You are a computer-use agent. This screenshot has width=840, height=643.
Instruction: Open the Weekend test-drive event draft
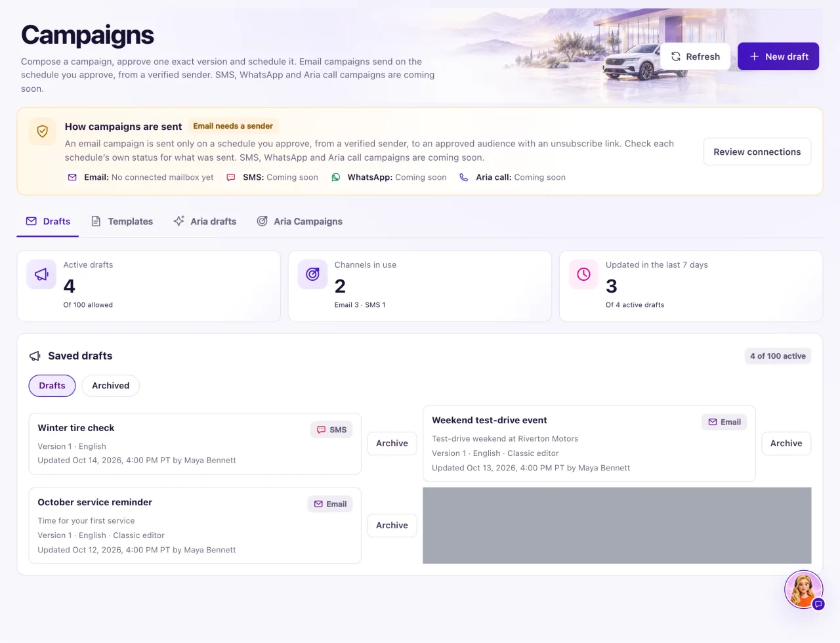click(x=589, y=444)
